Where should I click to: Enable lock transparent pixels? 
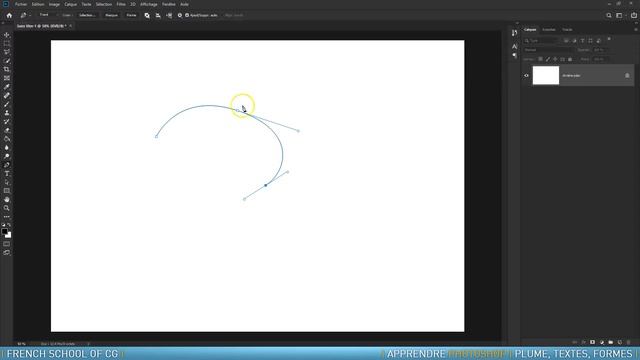540,59
